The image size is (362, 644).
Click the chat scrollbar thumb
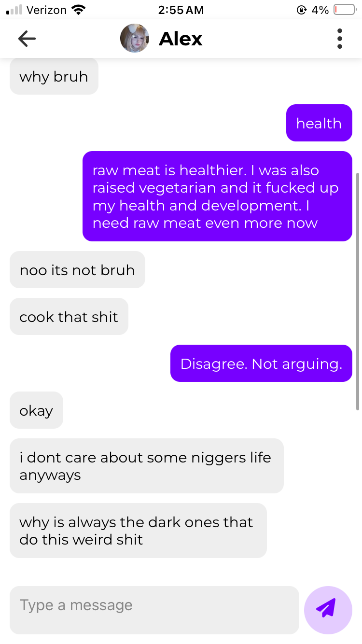point(358,291)
